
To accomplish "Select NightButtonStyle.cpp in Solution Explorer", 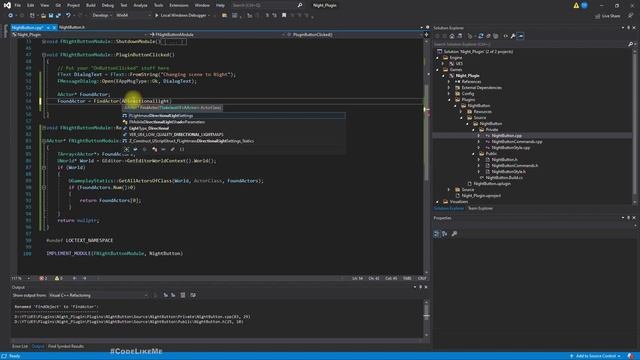I will click(x=511, y=148).
